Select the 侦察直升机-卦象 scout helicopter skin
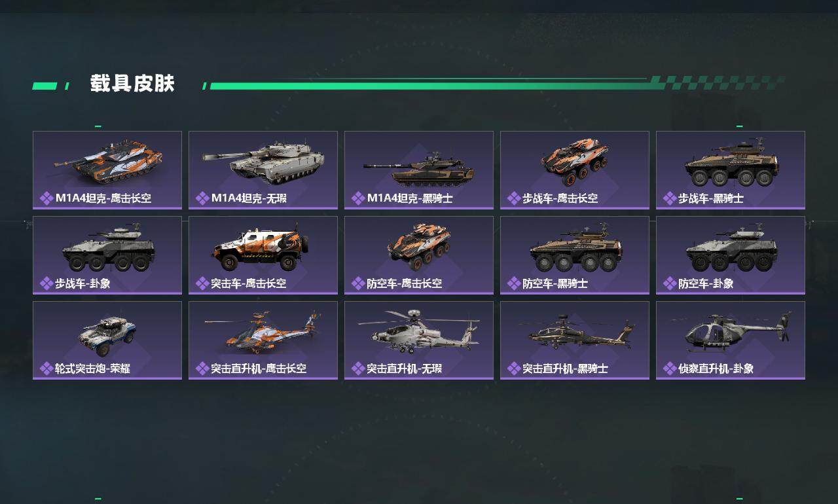Viewport: 838px width, 504px height. 731,340
